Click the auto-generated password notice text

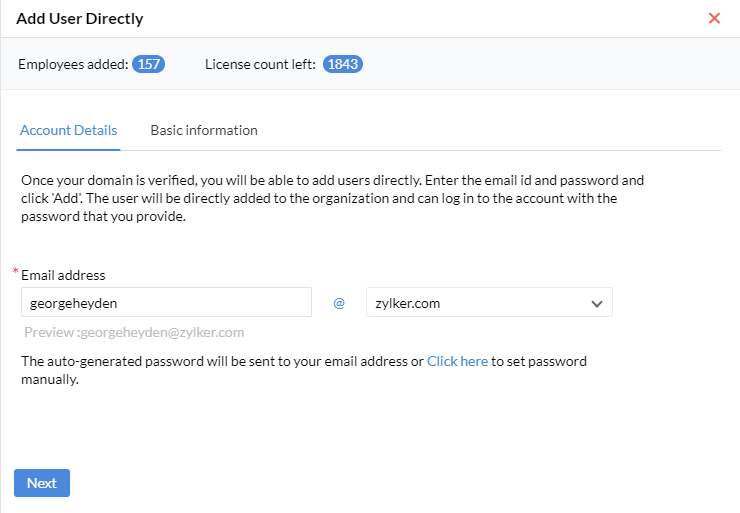[220, 361]
